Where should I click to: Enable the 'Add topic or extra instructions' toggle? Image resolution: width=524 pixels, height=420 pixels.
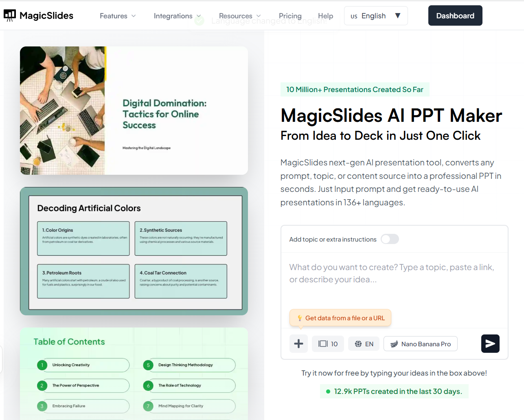390,239
